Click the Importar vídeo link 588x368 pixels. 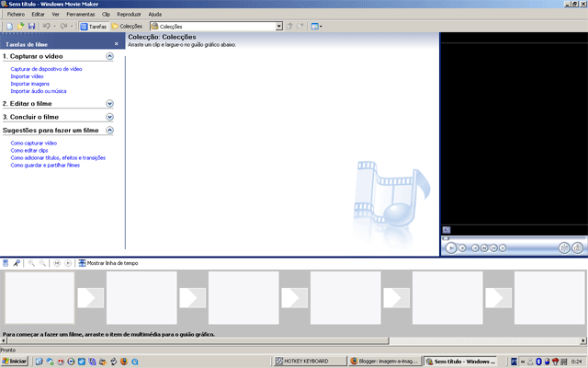pyautogui.click(x=27, y=76)
